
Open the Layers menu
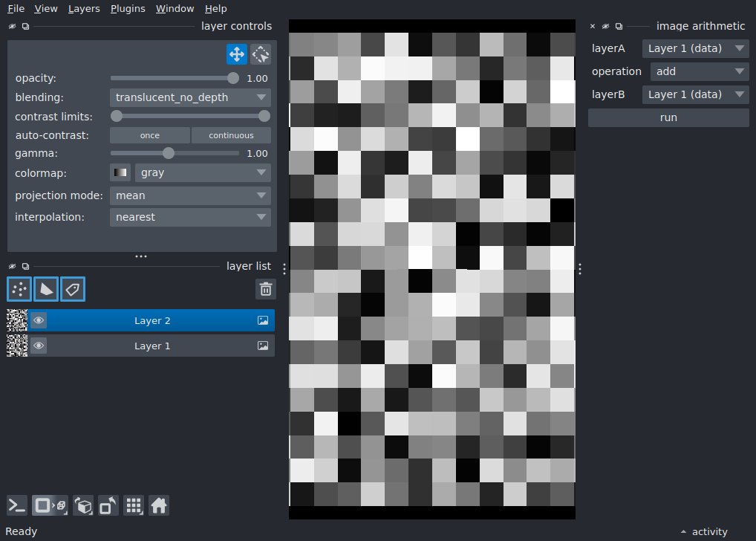click(84, 9)
